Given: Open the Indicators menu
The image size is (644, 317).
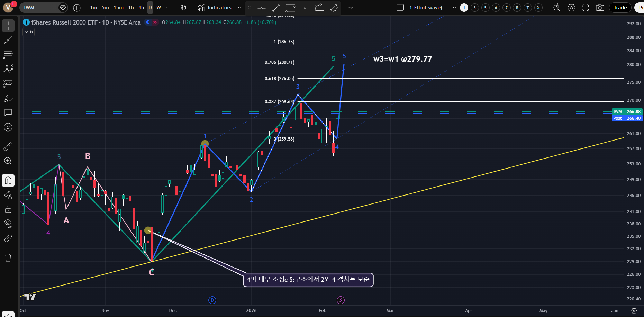Looking at the screenshot, I should click(x=215, y=8).
